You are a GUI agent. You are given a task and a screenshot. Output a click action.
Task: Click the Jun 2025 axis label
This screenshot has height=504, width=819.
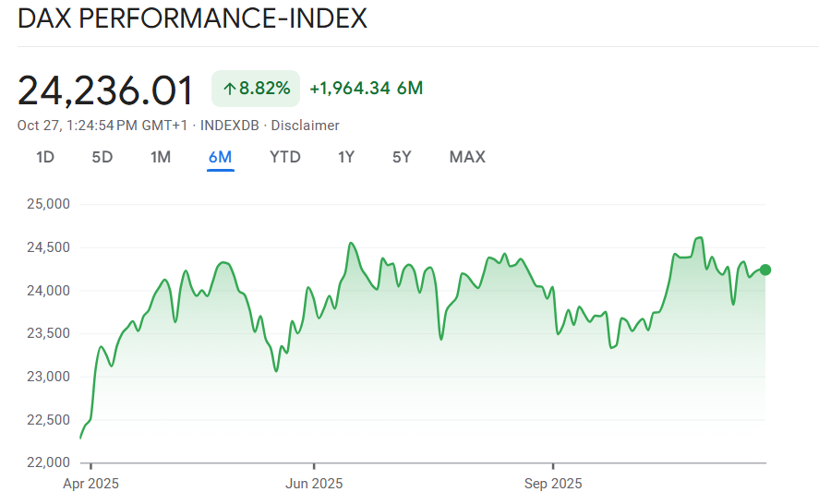[x=314, y=484]
